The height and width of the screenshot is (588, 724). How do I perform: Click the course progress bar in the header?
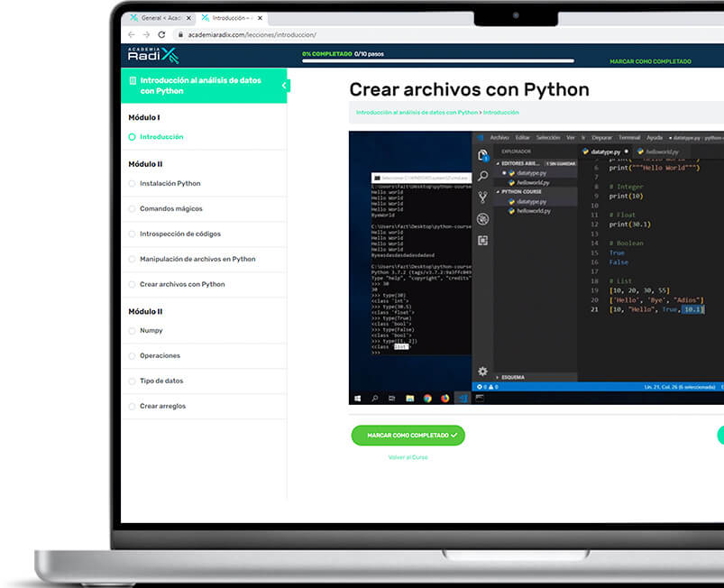click(438, 61)
